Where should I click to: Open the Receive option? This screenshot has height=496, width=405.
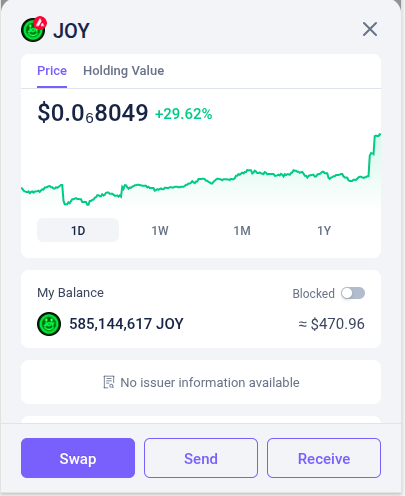pyautogui.click(x=324, y=458)
